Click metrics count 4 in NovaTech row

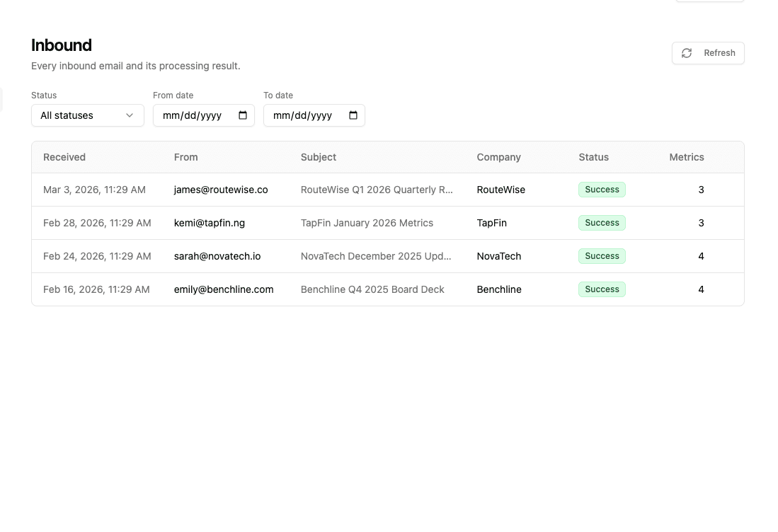click(x=701, y=256)
